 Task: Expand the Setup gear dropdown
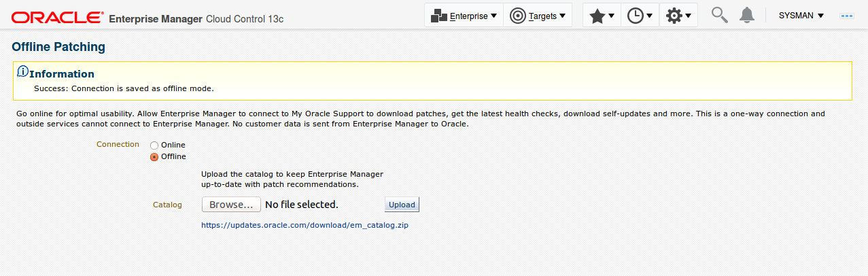click(x=678, y=16)
